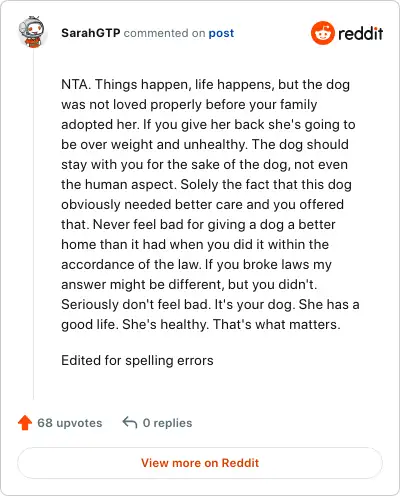Collapse the comment using the vertical thread line
Viewport: 400px width, 496px height.
pos(33,224)
